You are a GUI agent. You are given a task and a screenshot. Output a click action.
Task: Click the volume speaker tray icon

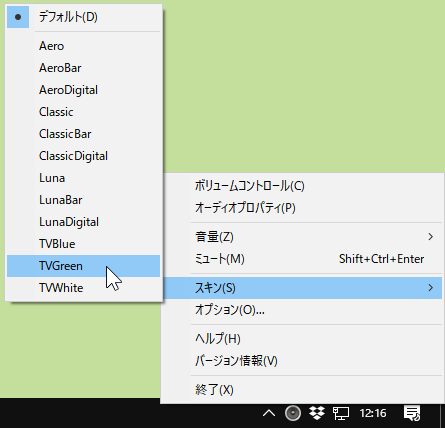click(x=293, y=413)
